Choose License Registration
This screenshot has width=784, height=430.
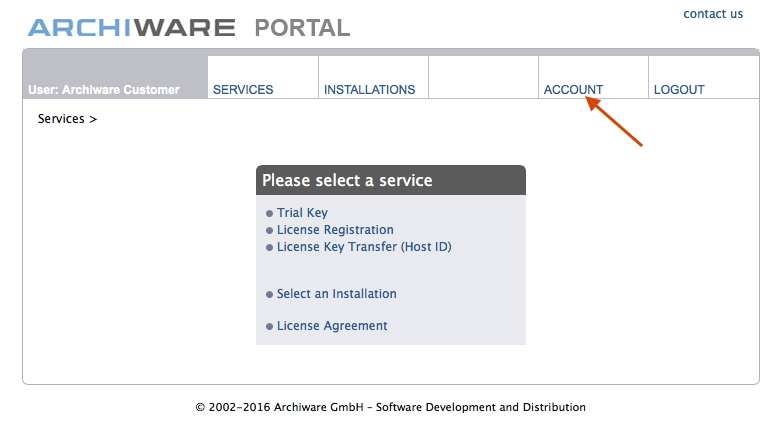335,230
